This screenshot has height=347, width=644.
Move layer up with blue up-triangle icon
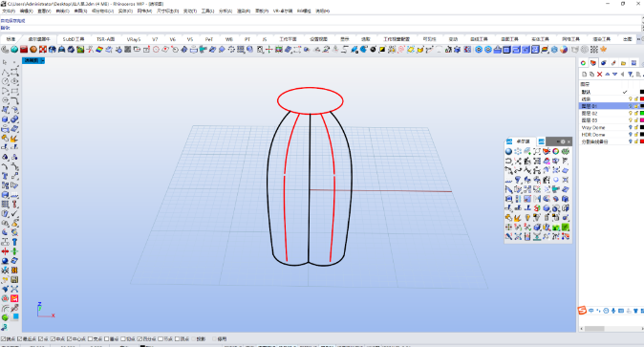click(607, 75)
